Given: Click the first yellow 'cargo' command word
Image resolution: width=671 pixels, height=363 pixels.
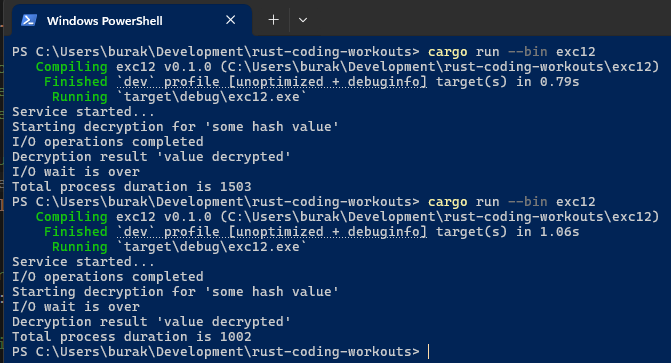Looking at the screenshot, I should click(x=448, y=52).
